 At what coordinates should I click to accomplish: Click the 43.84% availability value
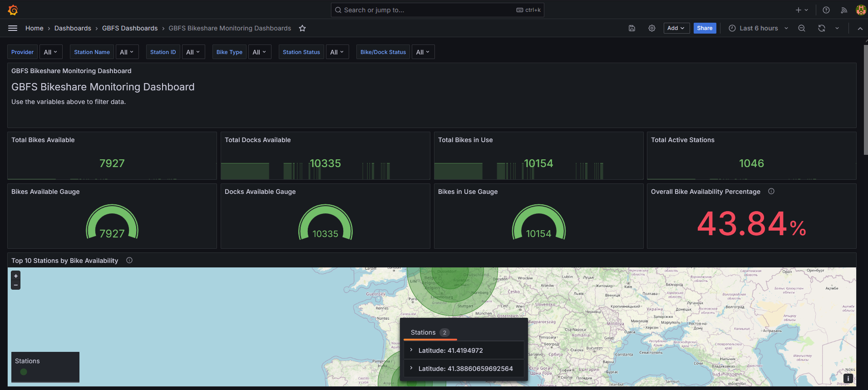point(751,224)
